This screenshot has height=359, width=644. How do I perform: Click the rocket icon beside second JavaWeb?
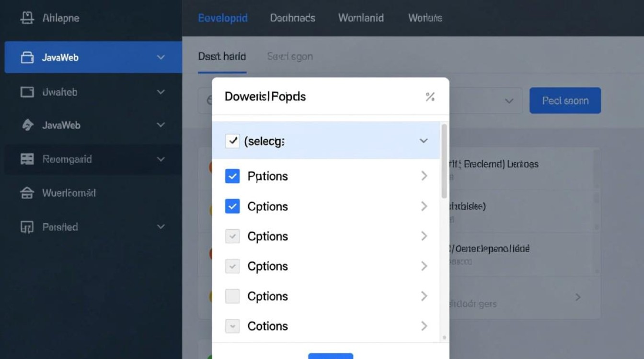(x=27, y=125)
